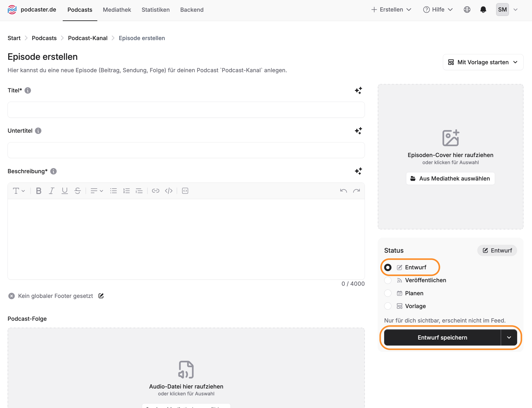
Task: Click the code view icon
Action: point(169,191)
